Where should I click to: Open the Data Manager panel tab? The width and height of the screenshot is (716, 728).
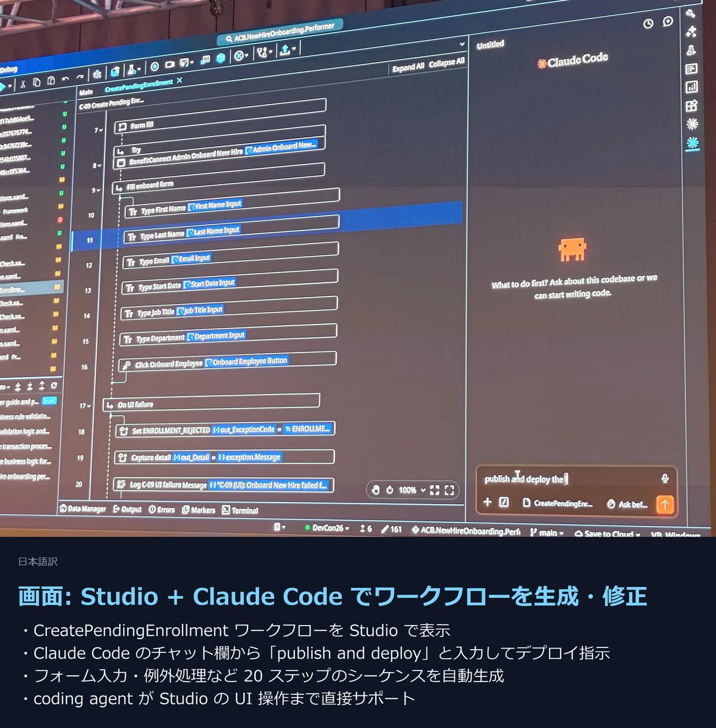[83, 509]
